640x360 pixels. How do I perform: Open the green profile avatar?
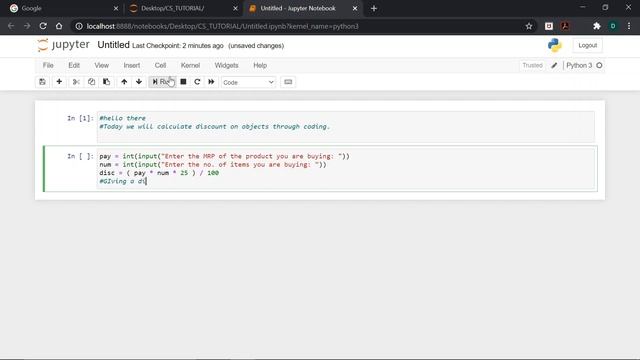(613, 26)
